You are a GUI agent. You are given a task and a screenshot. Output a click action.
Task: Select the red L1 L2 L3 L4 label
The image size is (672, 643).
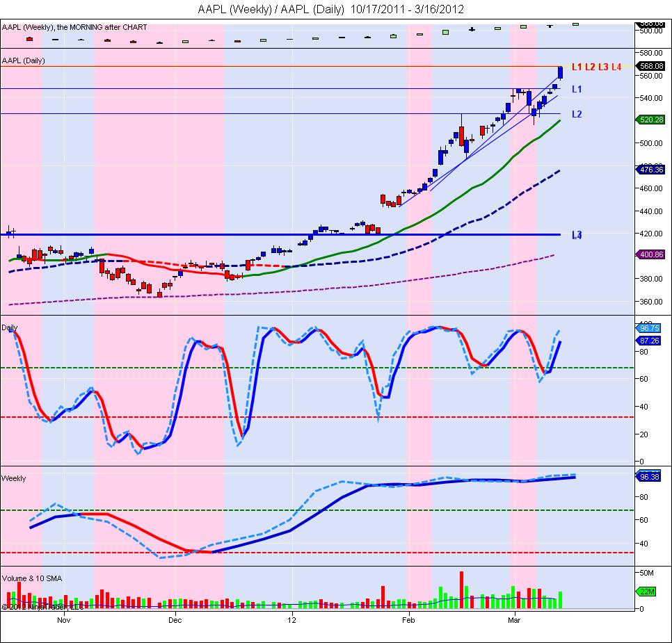coord(596,67)
